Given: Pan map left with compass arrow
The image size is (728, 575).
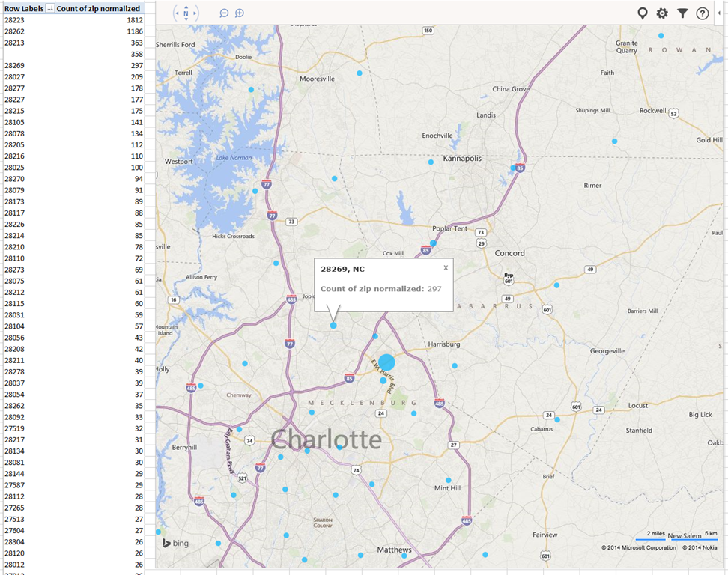Looking at the screenshot, I should click(176, 13).
